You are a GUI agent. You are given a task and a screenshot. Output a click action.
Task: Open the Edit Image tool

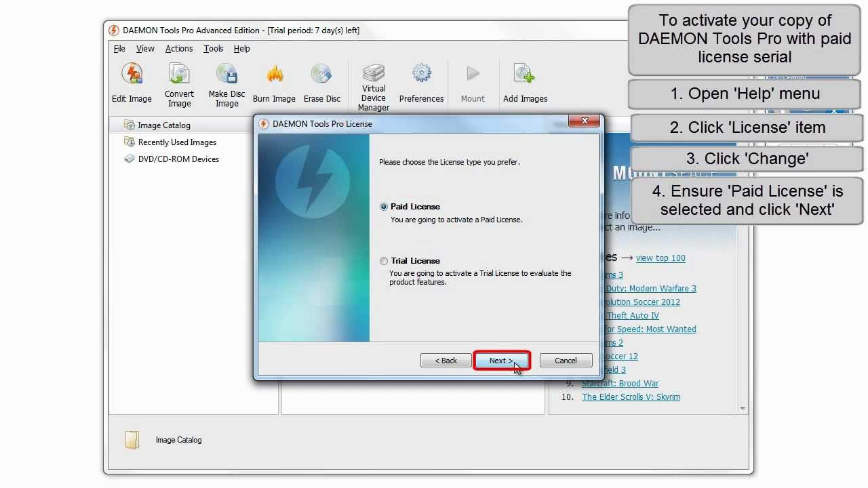point(132,83)
